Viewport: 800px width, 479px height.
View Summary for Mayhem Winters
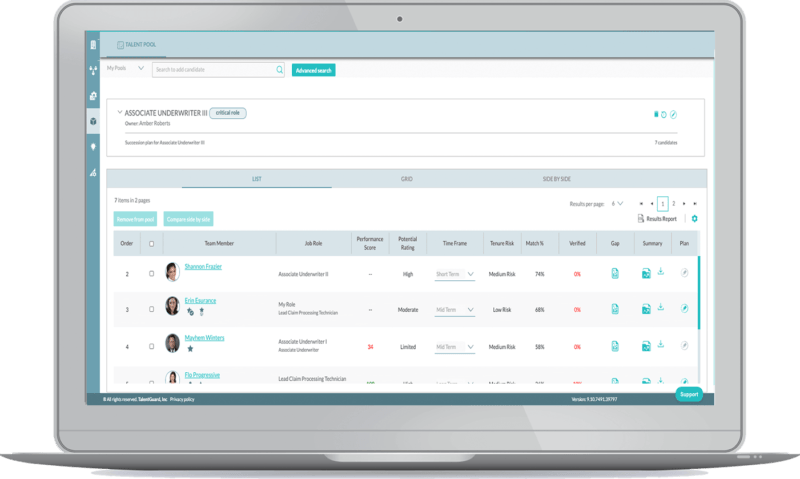(646, 347)
